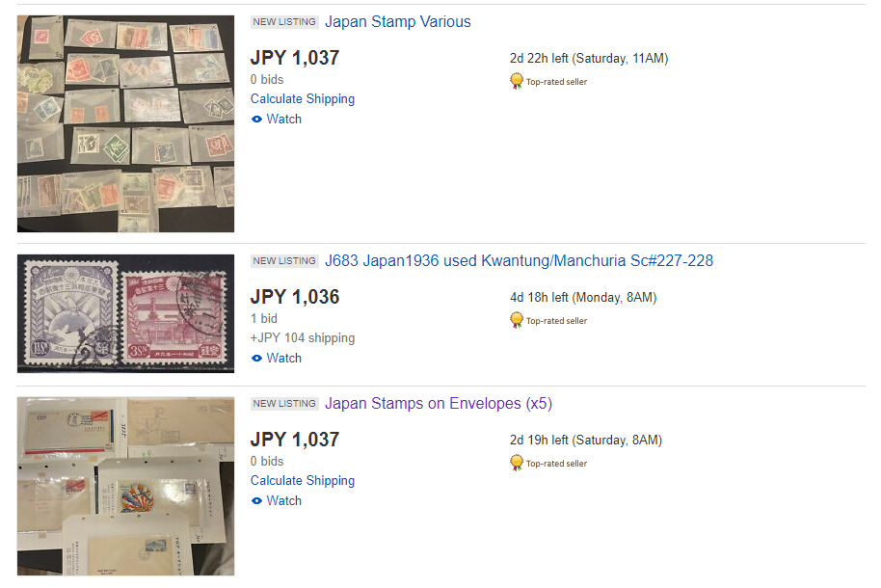This screenshot has width=881, height=588.
Task: Click Top-rated seller badge on J683 listing
Action: click(549, 320)
